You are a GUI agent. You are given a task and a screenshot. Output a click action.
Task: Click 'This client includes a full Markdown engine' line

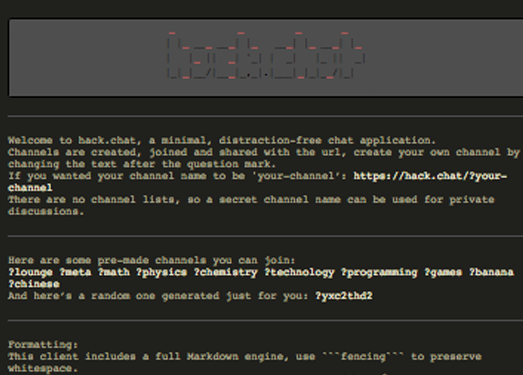[244, 362]
